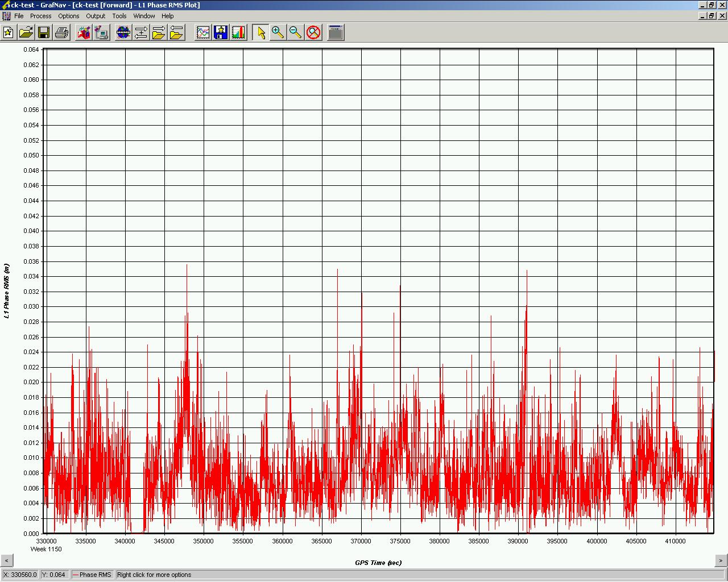The width and height of the screenshot is (728, 582).
Task: Select the Zoom In magnifier tool
Action: click(278, 32)
